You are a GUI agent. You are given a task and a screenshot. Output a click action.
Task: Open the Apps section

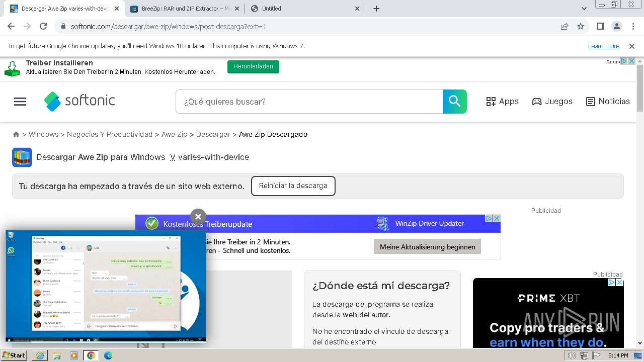[502, 102]
